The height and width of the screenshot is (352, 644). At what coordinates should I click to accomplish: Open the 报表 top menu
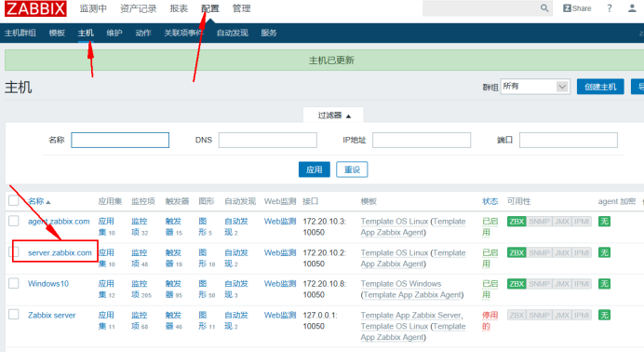click(179, 8)
